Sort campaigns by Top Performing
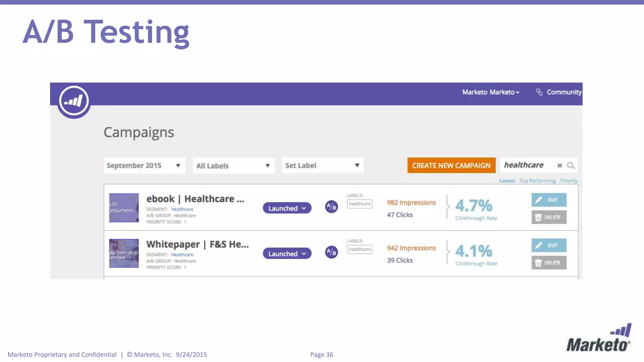The width and height of the screenshot is (644, 362). point(537,181)
